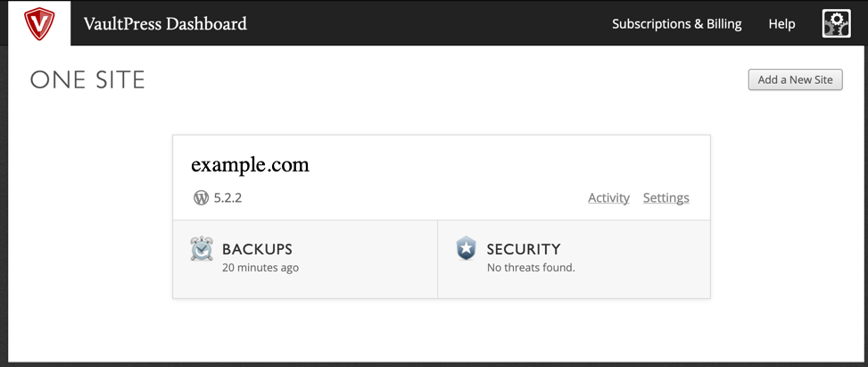Click the Security shield star icon
The width and height of the screenshot is (868, 367).
(466, 249)
